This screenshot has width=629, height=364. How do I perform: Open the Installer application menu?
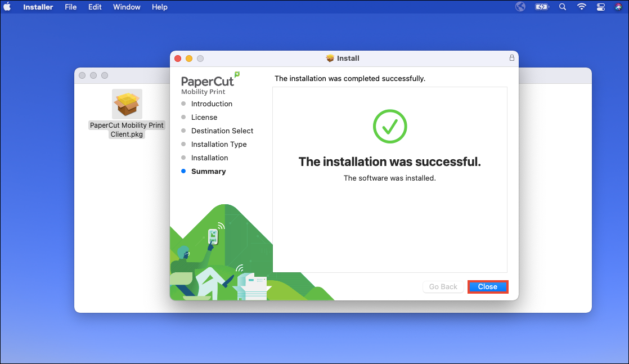point(38,7)
